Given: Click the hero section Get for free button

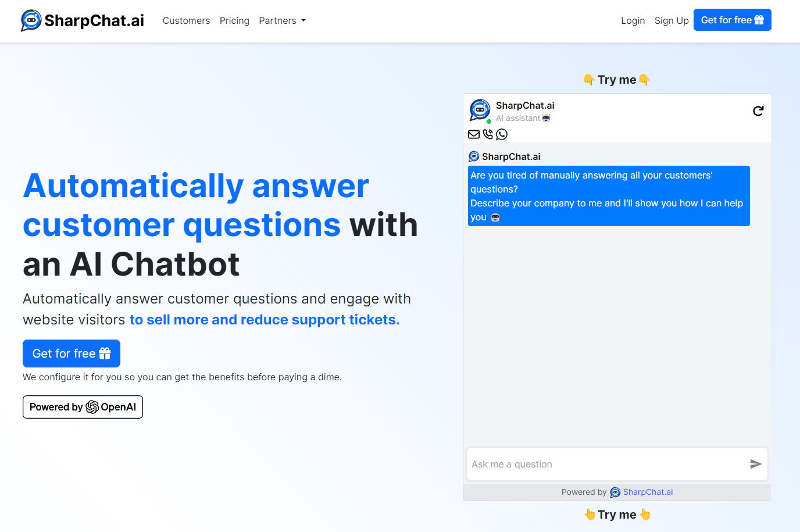Looking at the screenshot, I should point(72,354).
